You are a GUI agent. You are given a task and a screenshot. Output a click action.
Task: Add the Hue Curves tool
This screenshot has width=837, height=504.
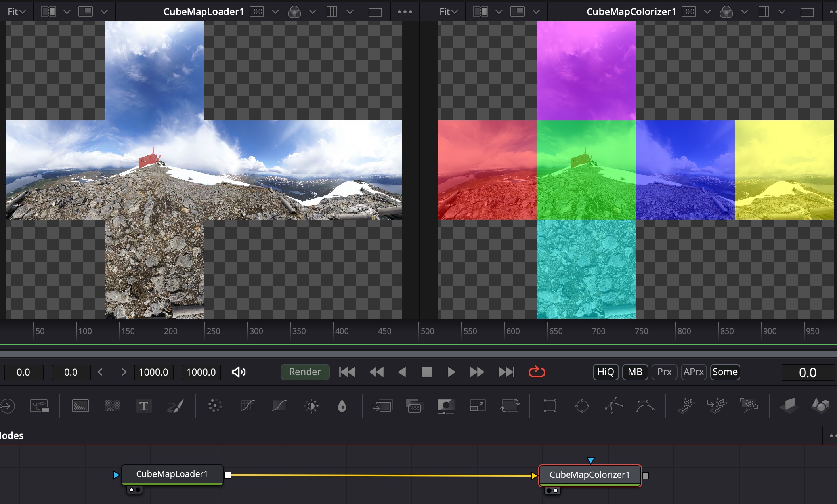[279, 406]
